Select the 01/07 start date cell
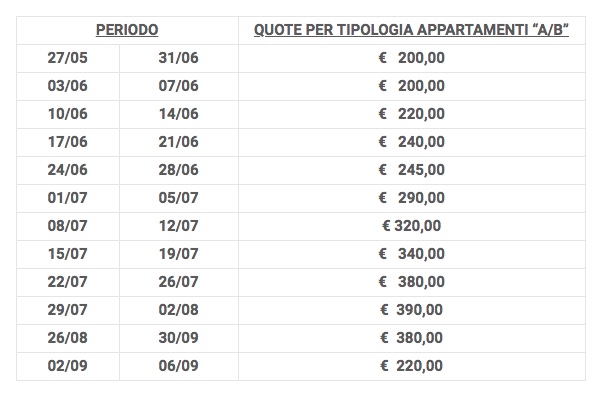 [68, 198]
